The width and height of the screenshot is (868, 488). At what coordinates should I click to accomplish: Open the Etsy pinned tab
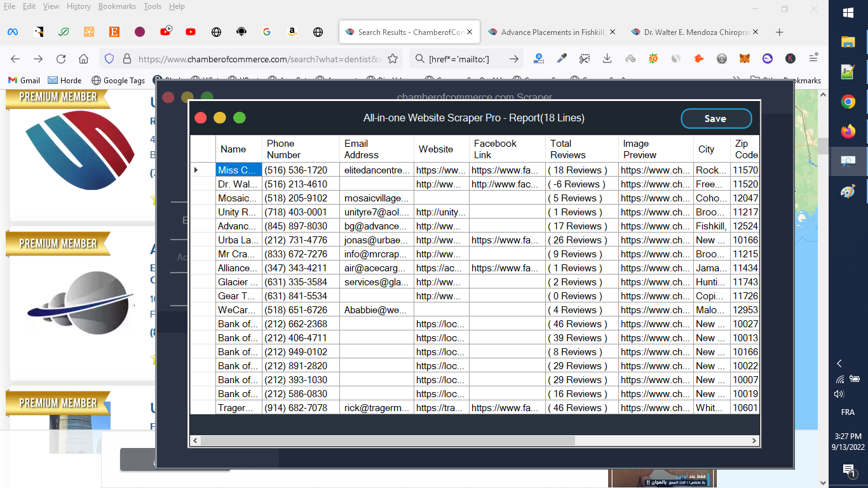[114, 32]
